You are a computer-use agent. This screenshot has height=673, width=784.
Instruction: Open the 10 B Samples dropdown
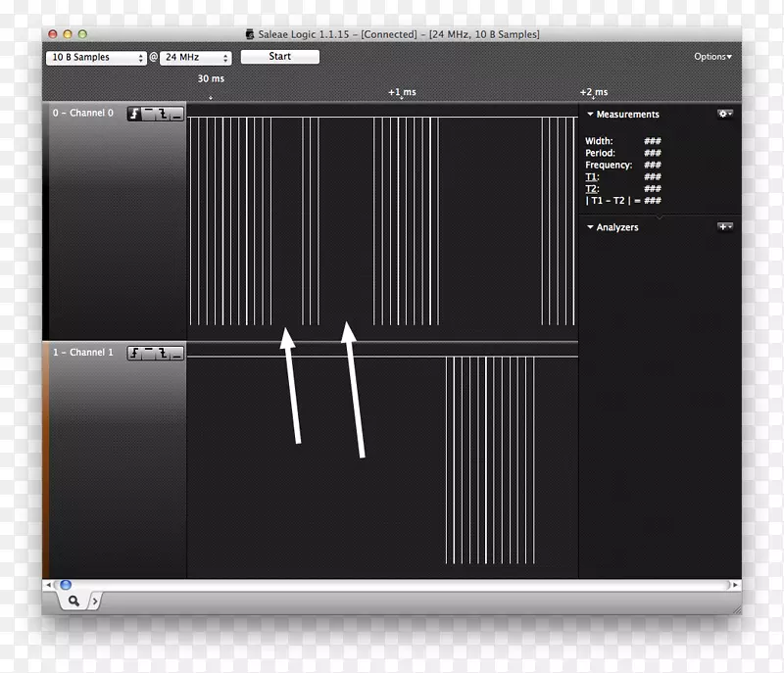coord(96,58)
